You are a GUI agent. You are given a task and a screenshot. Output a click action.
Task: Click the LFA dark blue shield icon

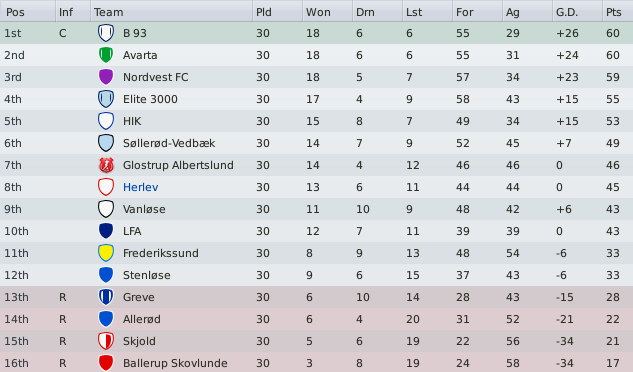(106, 231)
